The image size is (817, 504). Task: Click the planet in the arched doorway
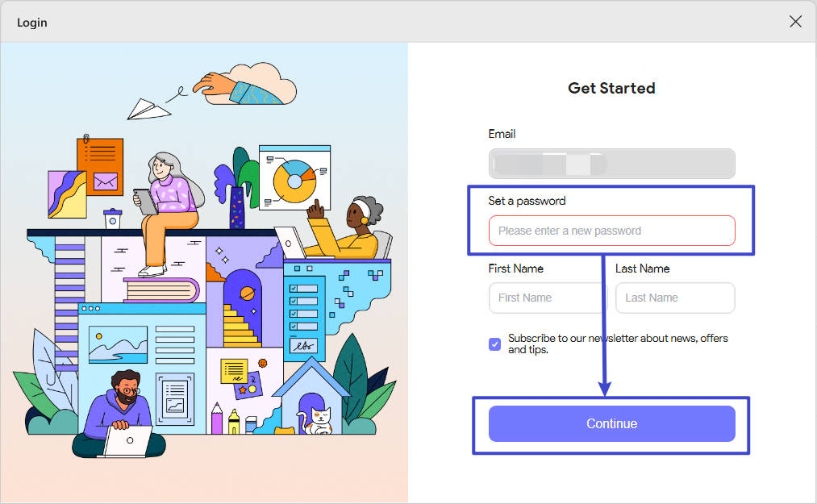click(x=247, y=294)
